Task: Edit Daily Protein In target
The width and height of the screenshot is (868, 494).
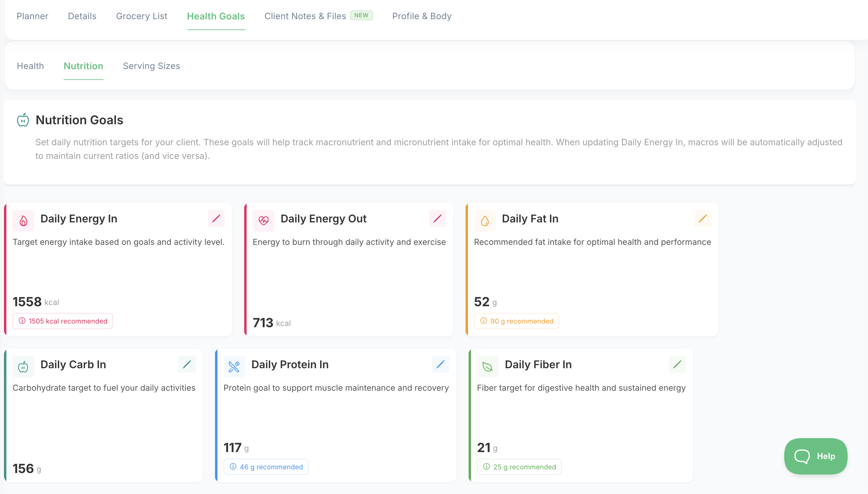Action: click(x=440, y=364)
